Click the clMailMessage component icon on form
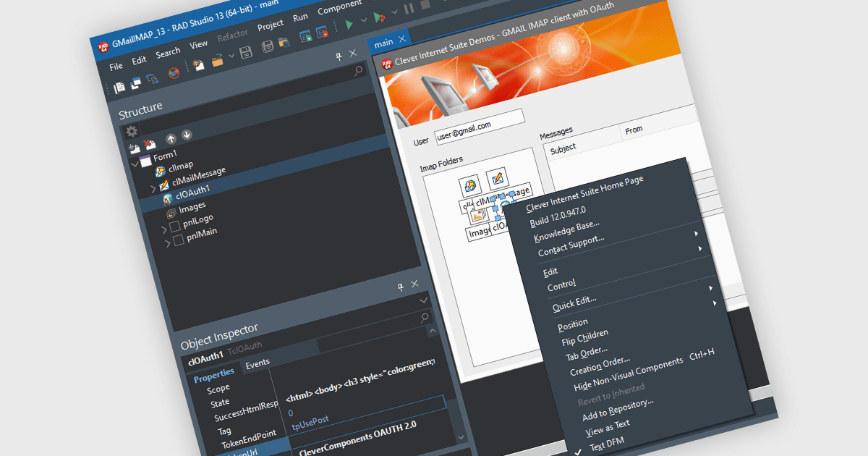Image resolution: width=868 pixels, height=456 pixels. [496, 177]
